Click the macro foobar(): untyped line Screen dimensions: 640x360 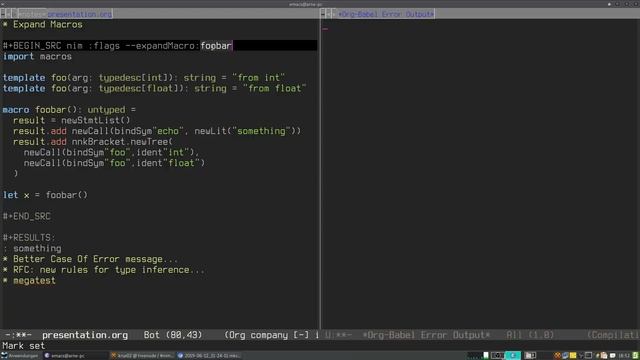pyautogui.click(x=69, y=110)
